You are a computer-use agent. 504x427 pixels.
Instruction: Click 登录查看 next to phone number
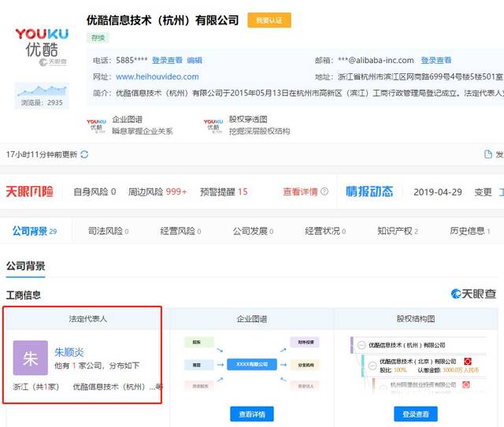click(x=167, y=60)
